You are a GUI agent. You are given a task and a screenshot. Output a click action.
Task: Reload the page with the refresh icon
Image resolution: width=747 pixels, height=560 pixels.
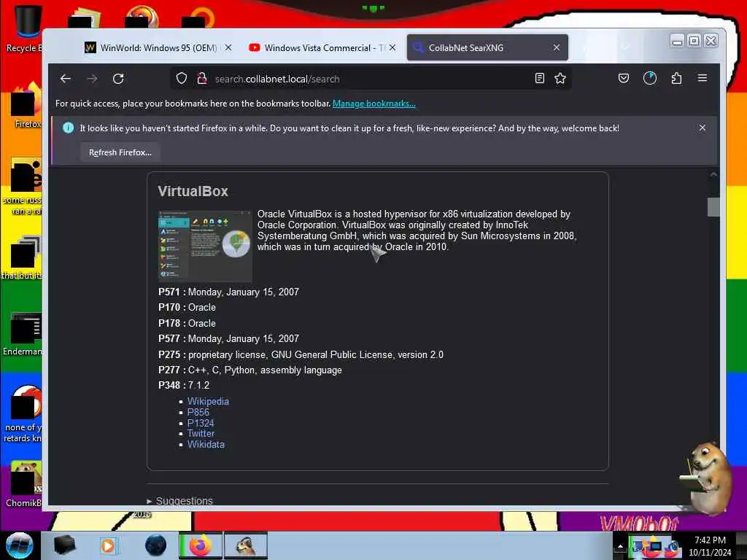118,79
